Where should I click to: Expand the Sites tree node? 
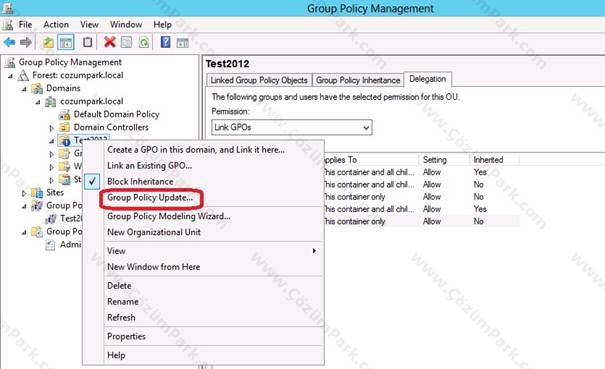point(24,193)
